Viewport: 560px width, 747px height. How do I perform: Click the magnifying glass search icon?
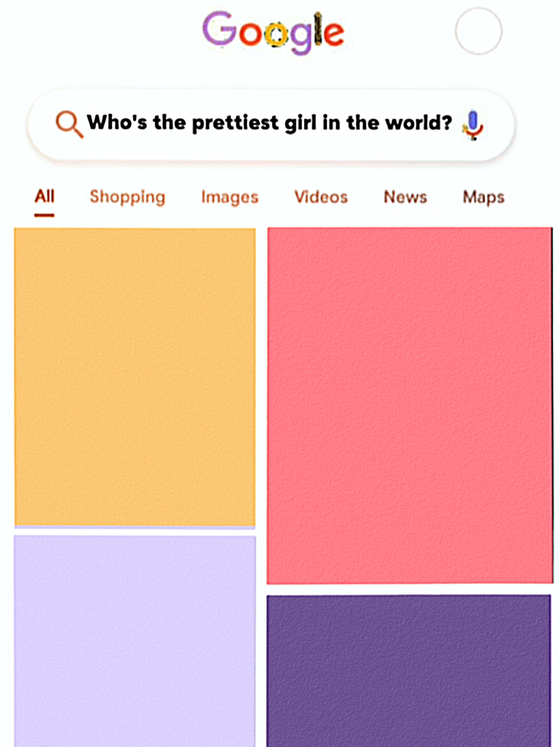pos(69,124)
